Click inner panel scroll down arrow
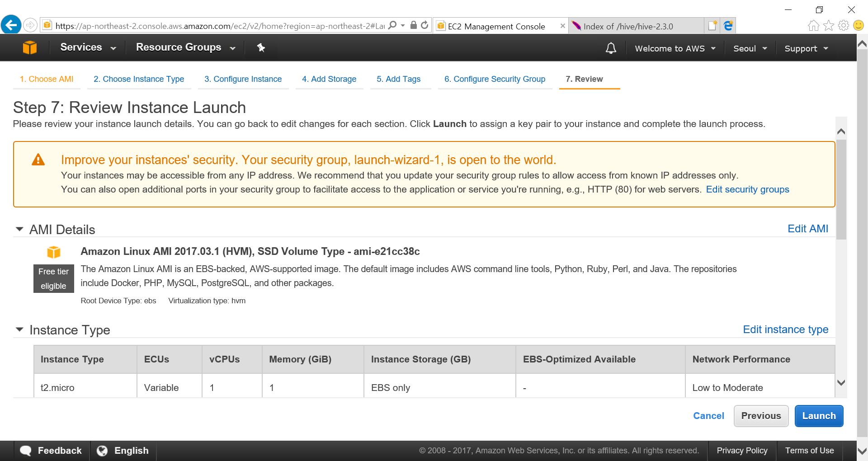Image resolution: width=868 pixels, height=461 pixels. (x=841, y=382)
